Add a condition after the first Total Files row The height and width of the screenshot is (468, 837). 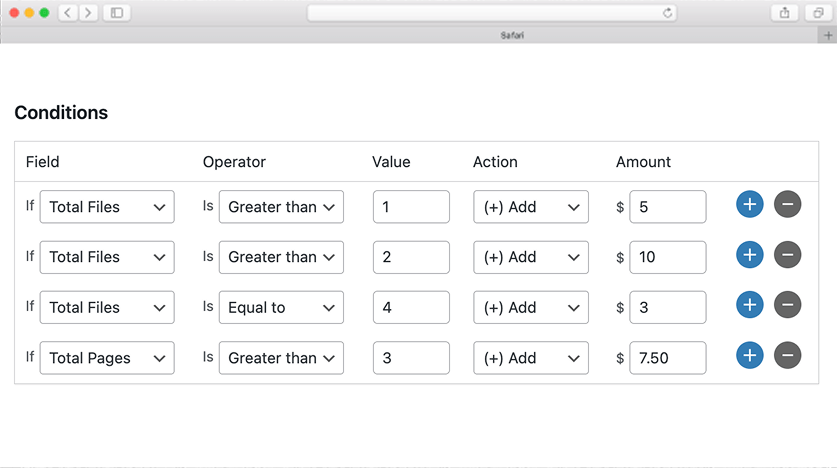point(749,204)
